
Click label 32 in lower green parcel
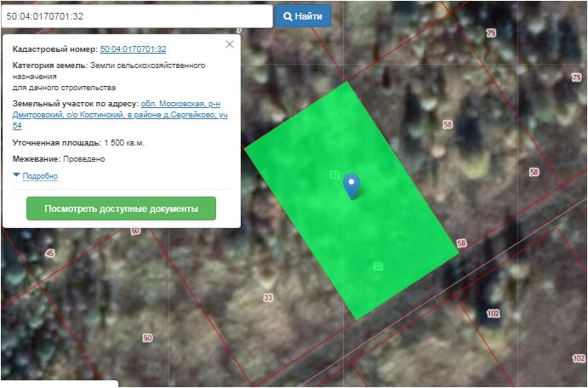377,267
